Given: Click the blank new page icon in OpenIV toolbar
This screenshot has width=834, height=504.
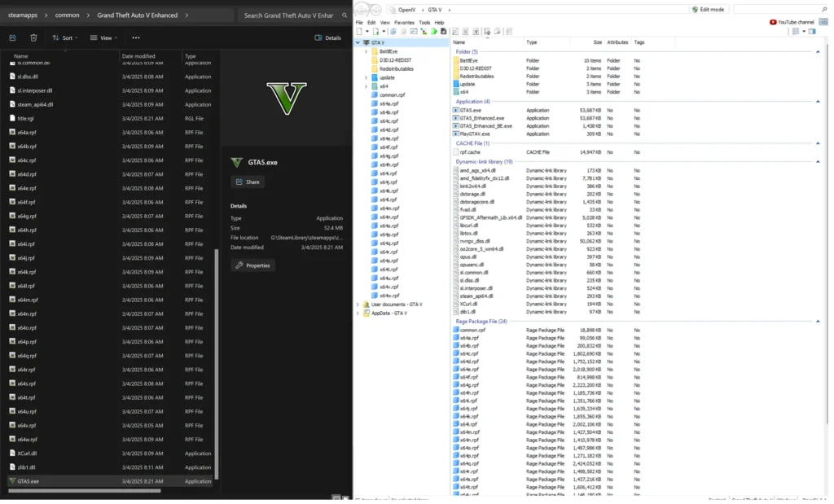Looking at the screenshot, I should coord(359,32).
